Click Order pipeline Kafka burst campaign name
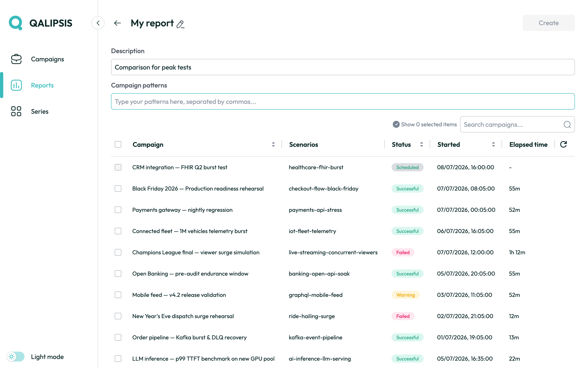 pyautogui.click(x=189, y=337)
